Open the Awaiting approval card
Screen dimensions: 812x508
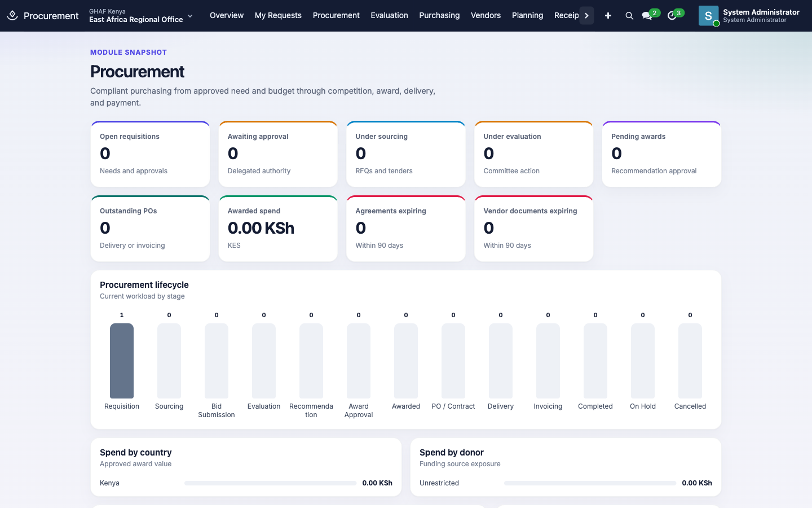278,154
